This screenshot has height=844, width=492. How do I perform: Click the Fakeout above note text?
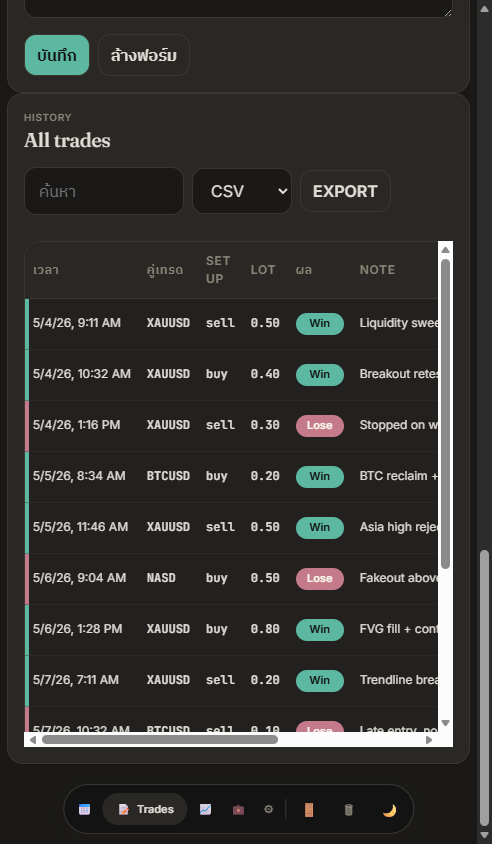pos(399,578)
